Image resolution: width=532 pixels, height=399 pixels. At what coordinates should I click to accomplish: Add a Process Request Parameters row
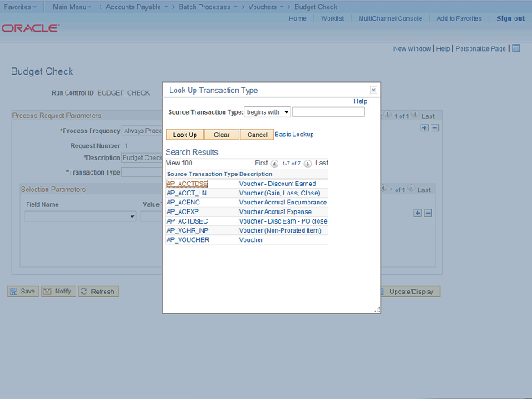click(x=424, y=127)
